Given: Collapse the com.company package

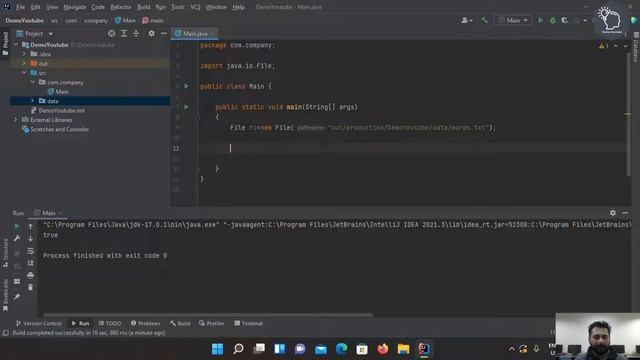Looking at the screenshot, I should 33,82.
